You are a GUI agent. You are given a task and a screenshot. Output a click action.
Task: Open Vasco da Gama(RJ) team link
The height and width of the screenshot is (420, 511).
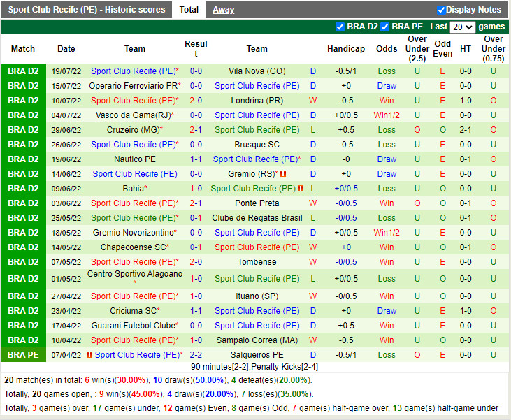coord(133,115)
